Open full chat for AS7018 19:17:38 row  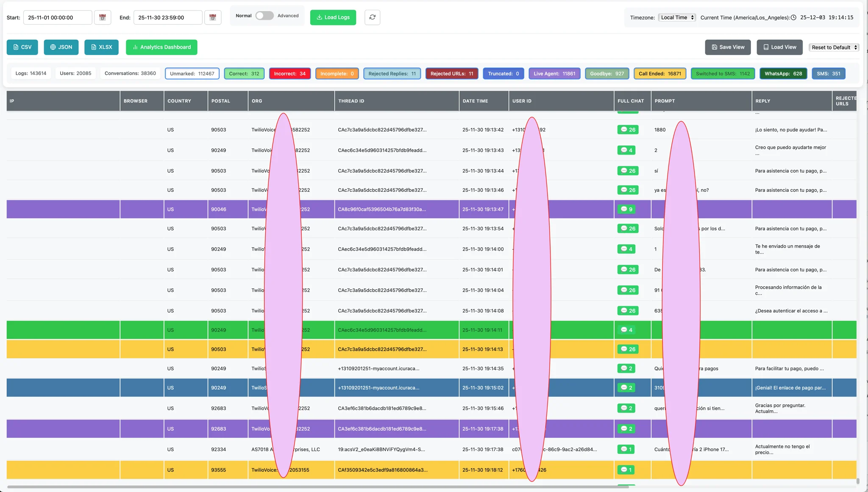(x=626, y=449)
